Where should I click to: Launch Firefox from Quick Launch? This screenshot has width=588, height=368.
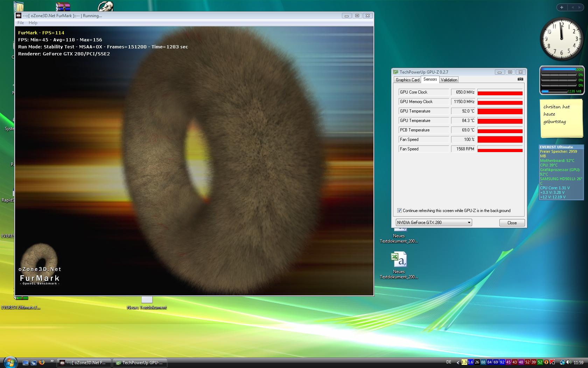pyautogui.click(x=42, y=363)
